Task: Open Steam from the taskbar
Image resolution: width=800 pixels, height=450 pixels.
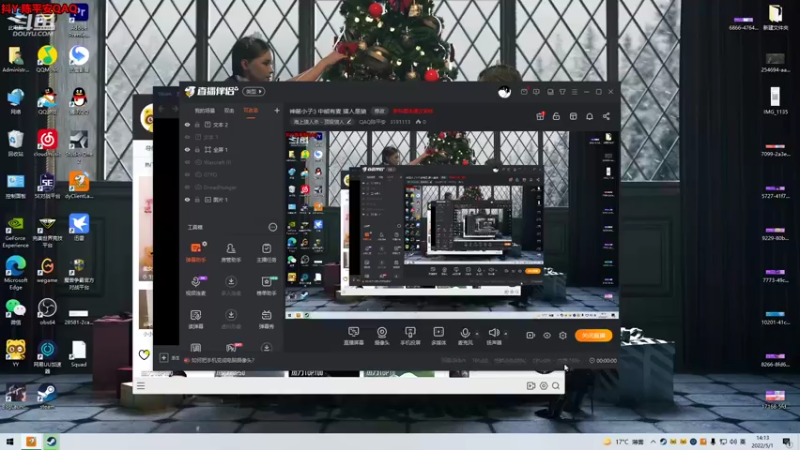Action: pyautogui.click(x=51, y=442)
